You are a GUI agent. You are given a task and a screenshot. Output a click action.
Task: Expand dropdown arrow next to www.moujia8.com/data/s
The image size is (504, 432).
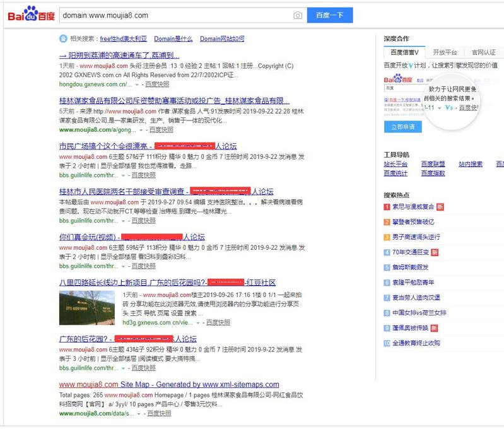[x=139, y=414]
